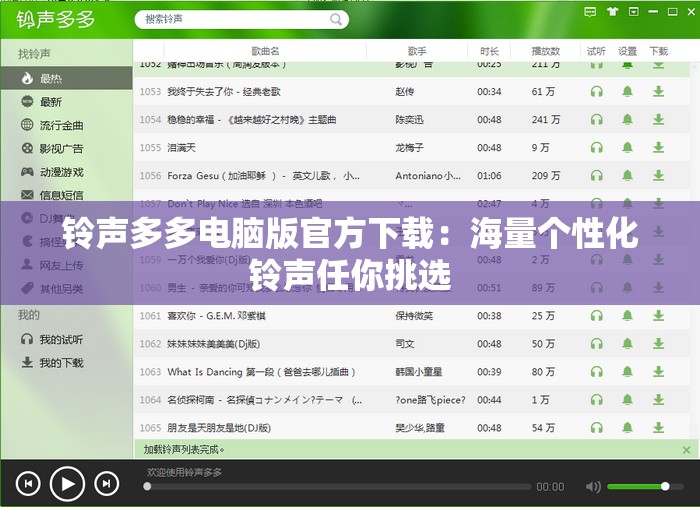Select singer name 陈奕迅
Viewport: 700px width, 507px height.
tap(409, 120)
